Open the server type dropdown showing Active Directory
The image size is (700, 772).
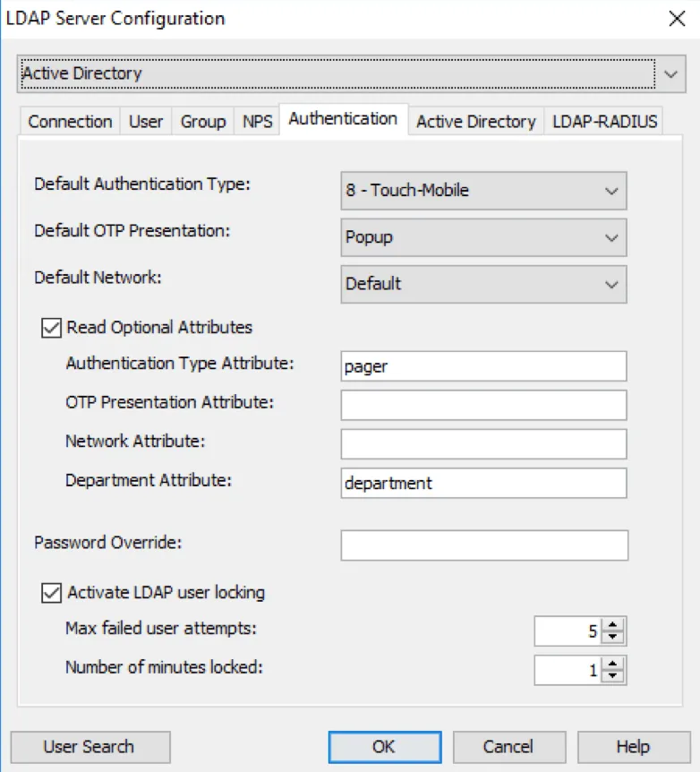tap(670, 73)
